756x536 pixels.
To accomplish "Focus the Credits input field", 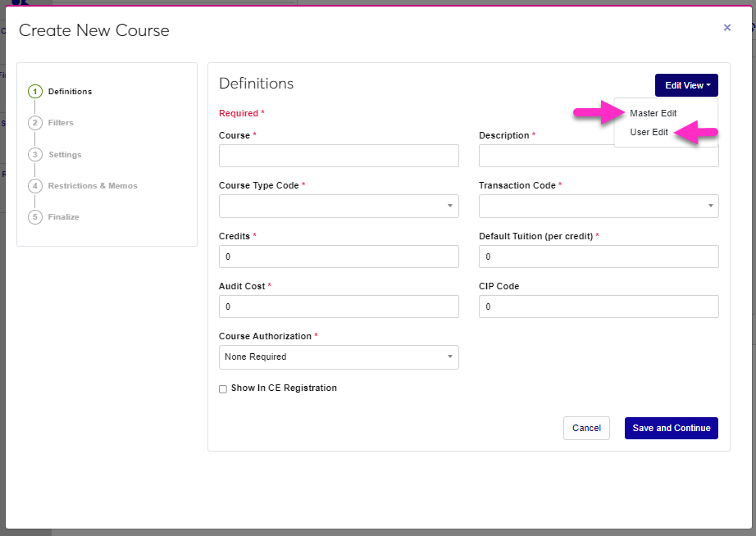I will tap(339, 257).
